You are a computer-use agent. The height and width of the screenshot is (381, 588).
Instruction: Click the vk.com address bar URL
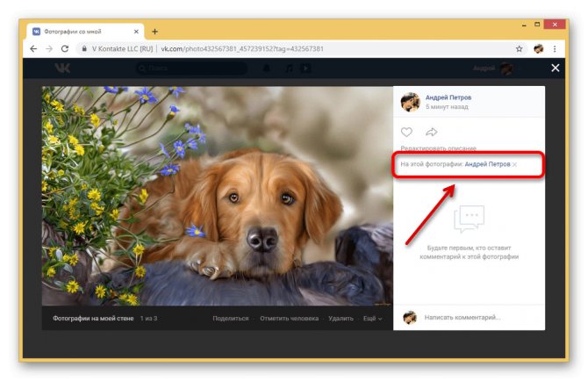[242, 49]
